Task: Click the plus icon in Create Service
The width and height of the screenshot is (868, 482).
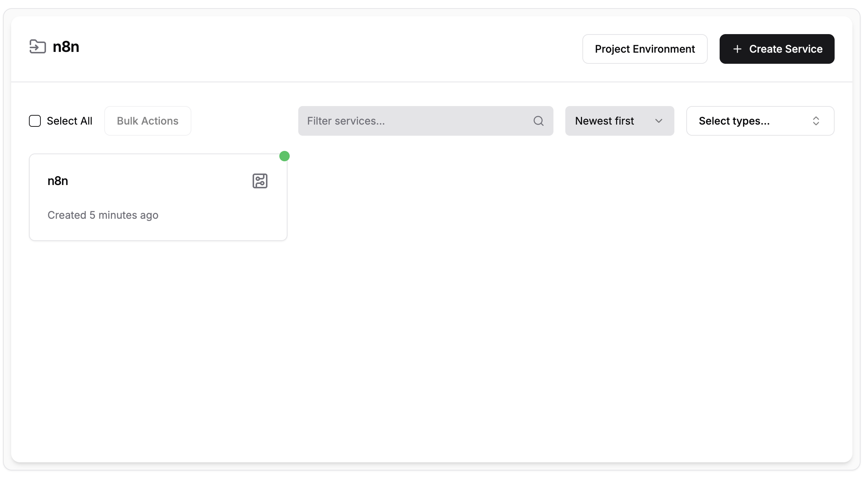Action: click(737, 49)
